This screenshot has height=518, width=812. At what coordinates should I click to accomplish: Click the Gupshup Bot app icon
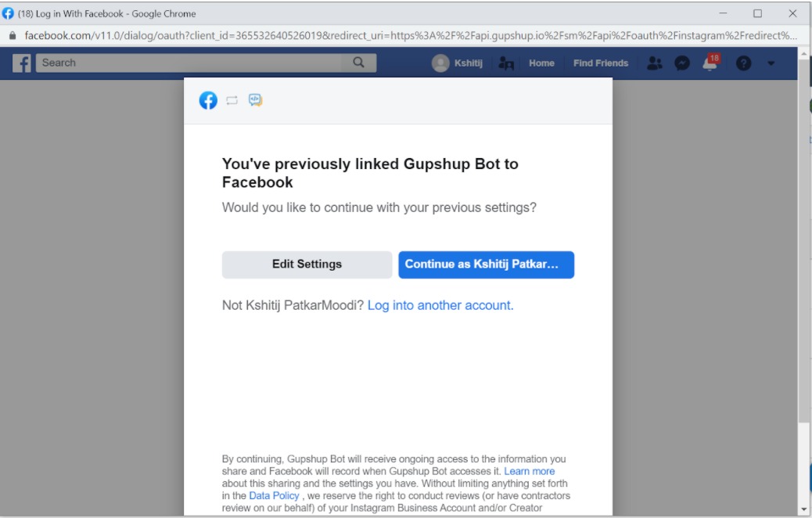tap(255, 100)
